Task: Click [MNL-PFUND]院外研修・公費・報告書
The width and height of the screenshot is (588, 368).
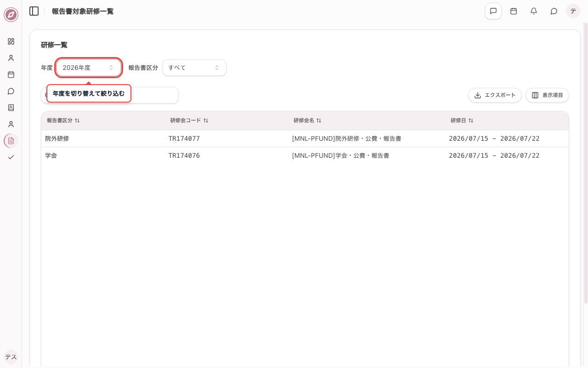Action: coord(347,138)
